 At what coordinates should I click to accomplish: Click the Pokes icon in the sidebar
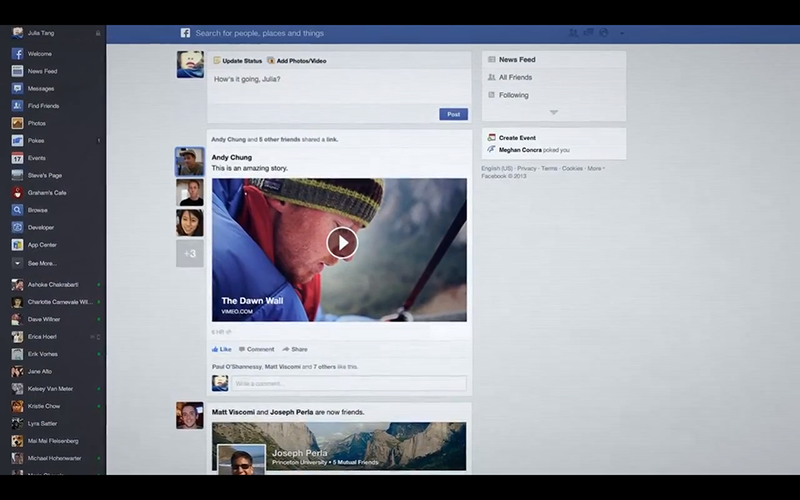point(17,141)
